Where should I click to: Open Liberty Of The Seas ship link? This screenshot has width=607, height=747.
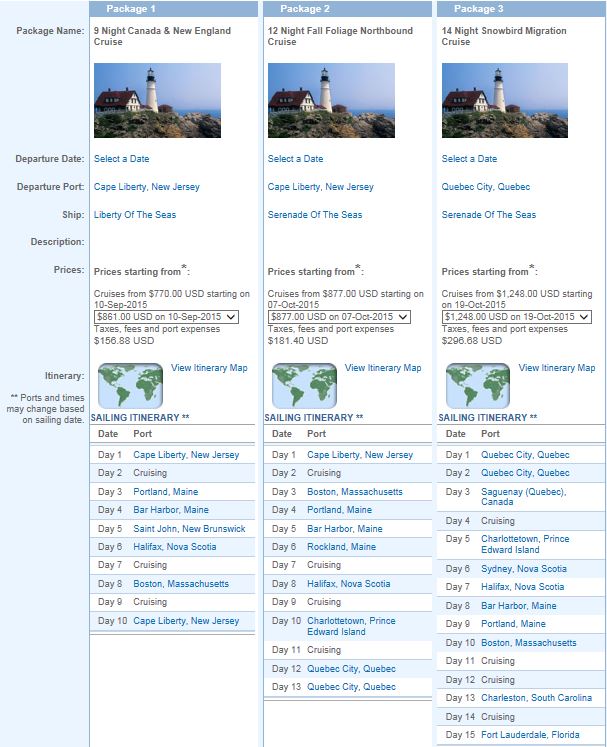[x=135, y=215]
